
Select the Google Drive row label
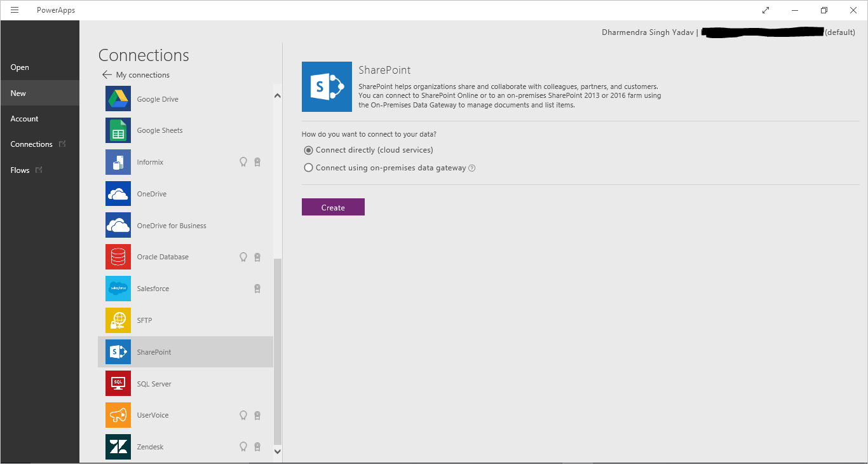pyautogui.click(x=158, y=99)
